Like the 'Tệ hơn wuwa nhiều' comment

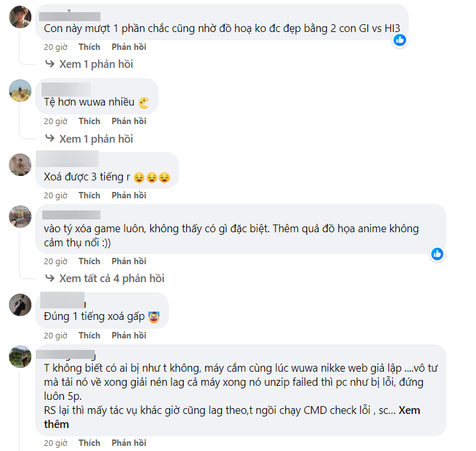pos(89,121)
